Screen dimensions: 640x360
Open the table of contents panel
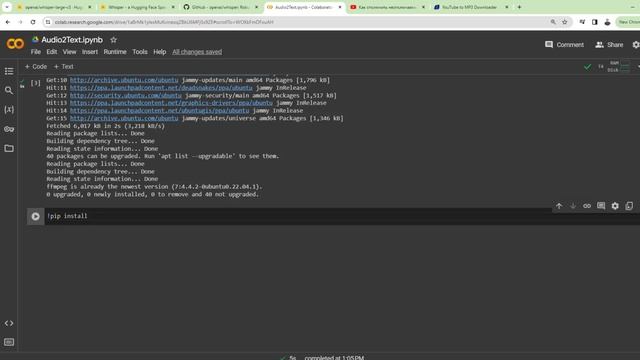tap(9, 71)
